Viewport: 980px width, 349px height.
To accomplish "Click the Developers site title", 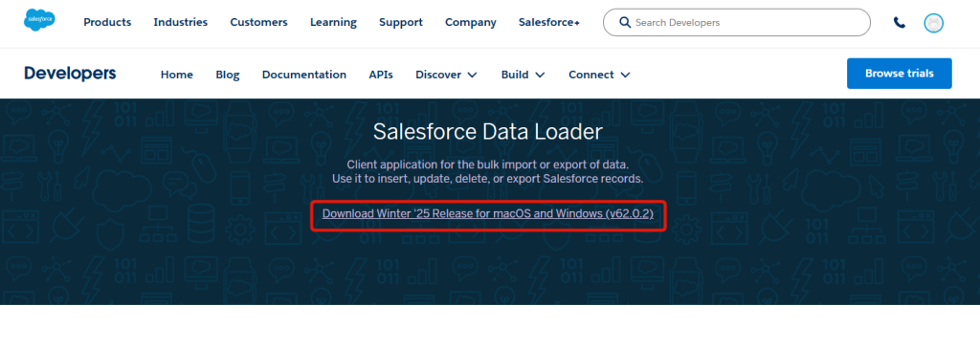I will (70, 74).
